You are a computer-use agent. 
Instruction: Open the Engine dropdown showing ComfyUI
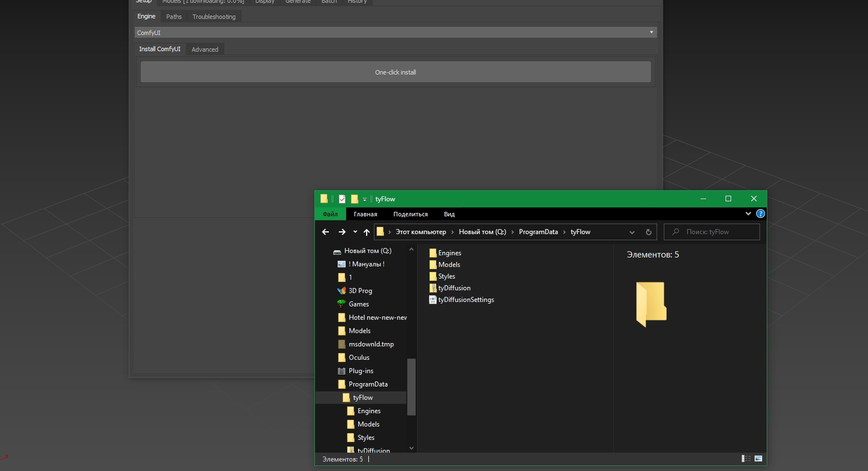[x=395, y=33]
